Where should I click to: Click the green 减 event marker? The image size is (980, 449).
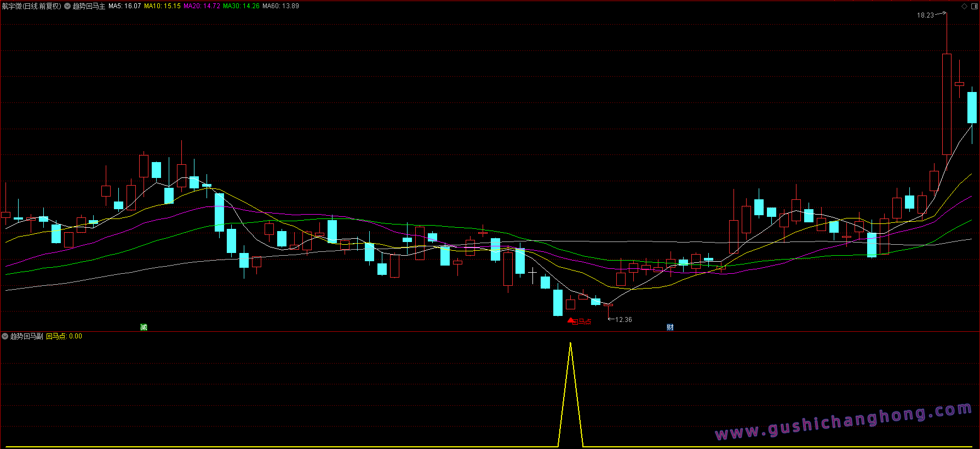coord(144,327)
